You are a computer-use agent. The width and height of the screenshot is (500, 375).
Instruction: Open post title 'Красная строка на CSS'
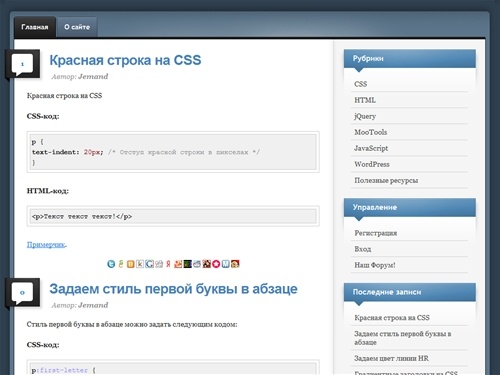point(125,60)
